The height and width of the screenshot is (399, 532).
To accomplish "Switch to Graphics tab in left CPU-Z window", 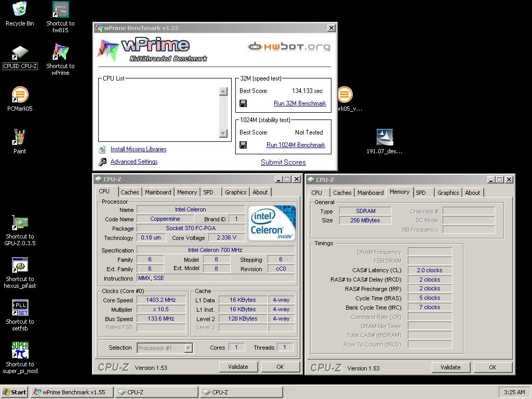I will pos(236,192).
